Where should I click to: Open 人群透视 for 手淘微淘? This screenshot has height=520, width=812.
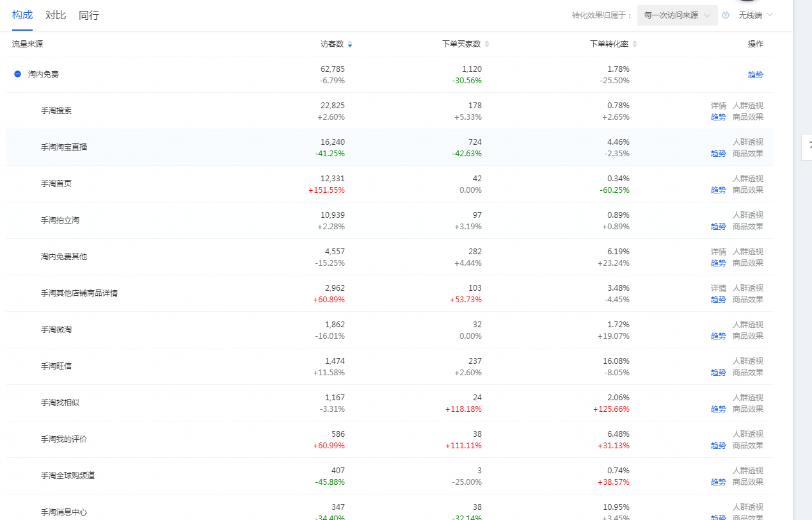point(748,324)
